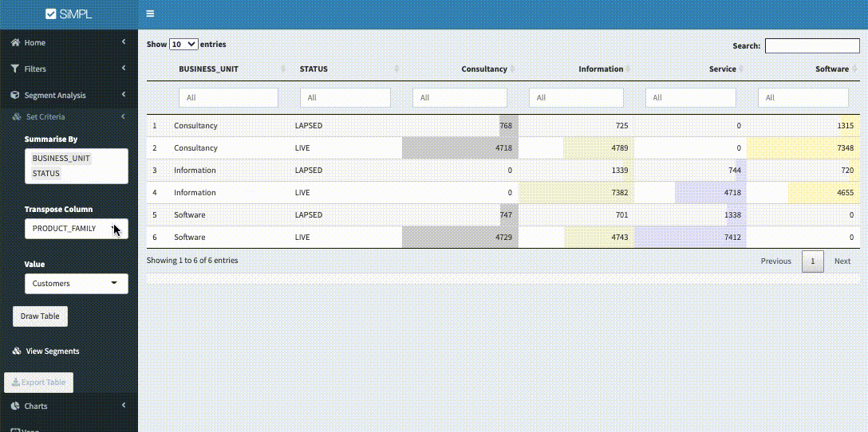Select the STATUS tag in Summarise By

coord(46,173)
